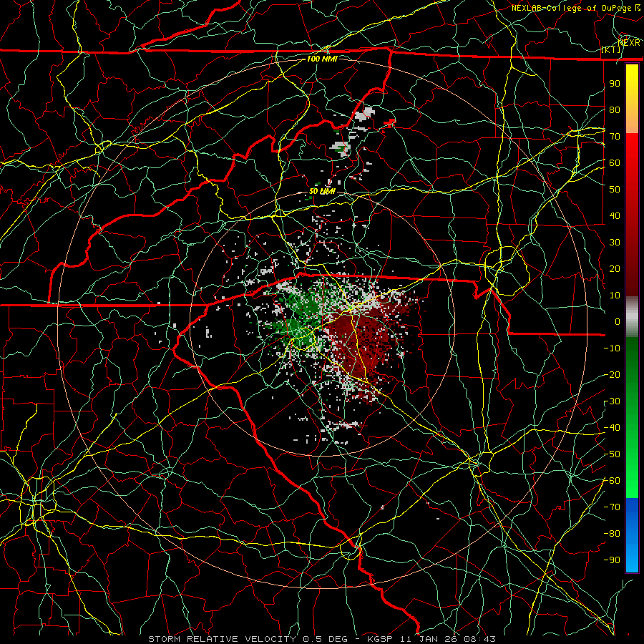This screenshot has height=644, width=644.
Task: Click the KGSP radar site identifier
Action: coord(379,639)
